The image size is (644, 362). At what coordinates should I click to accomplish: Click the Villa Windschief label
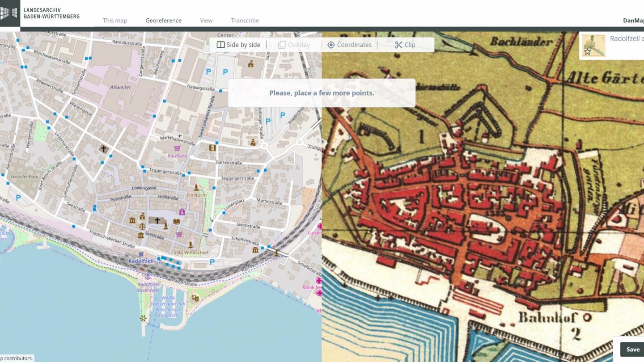(191, 253)
